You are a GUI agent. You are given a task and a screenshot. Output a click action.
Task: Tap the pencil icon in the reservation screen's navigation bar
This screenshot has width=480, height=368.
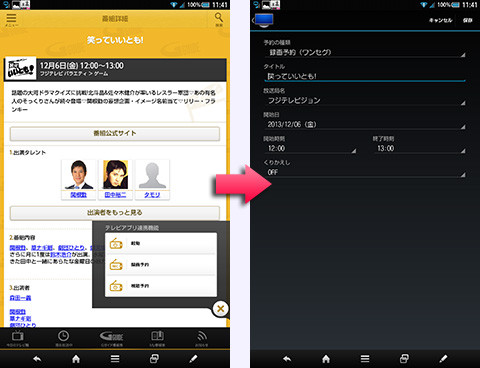pyautogui.click(x=443, y=359)
